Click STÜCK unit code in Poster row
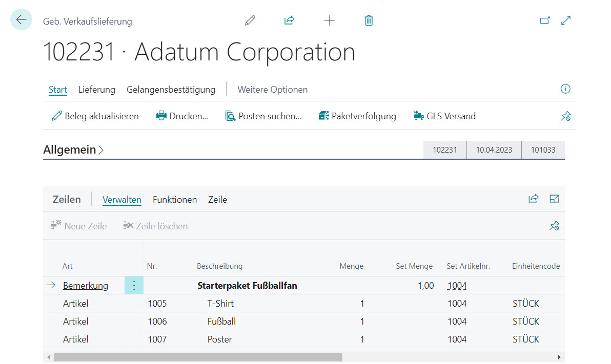The width and height of the screenshot is (611, 364). tap(526, 339)
